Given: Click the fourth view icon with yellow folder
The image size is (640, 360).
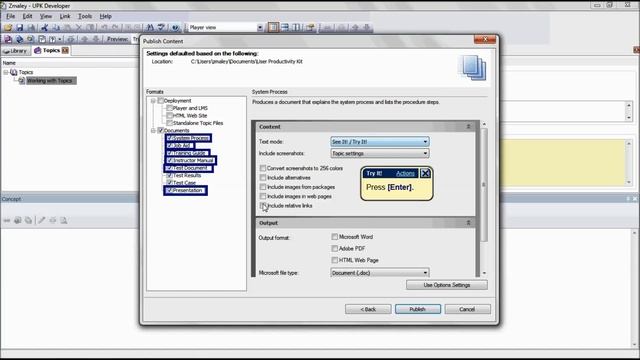Looking at the screenshot, I should (x=310, y=27).
